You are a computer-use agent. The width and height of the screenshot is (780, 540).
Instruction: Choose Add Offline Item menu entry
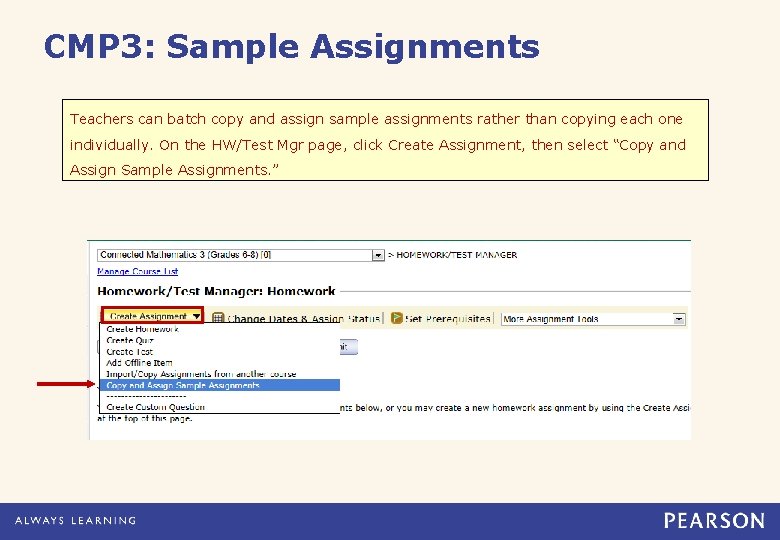139,363
